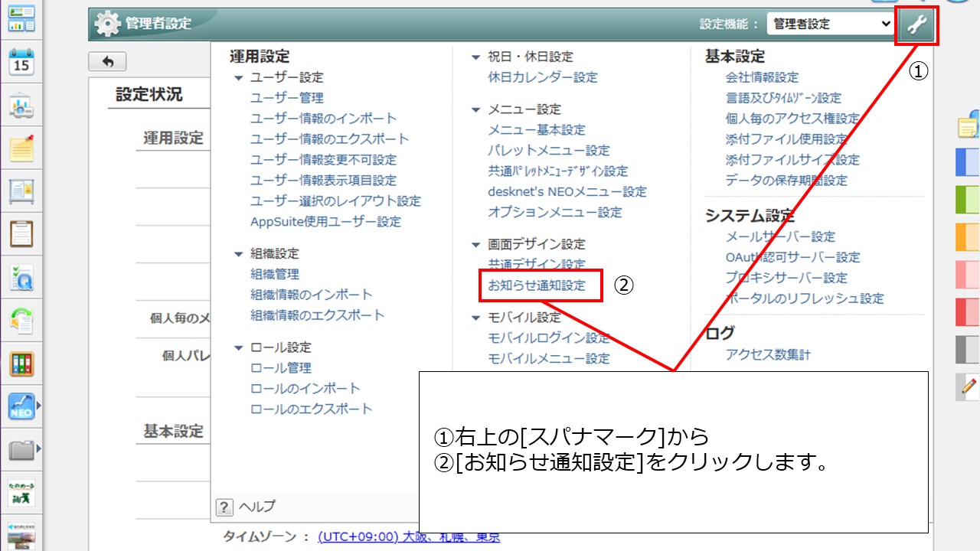This screenshot has width=980, height=551.
Task: Select 組織情報のインポート
Action: (x=312, y=295)
